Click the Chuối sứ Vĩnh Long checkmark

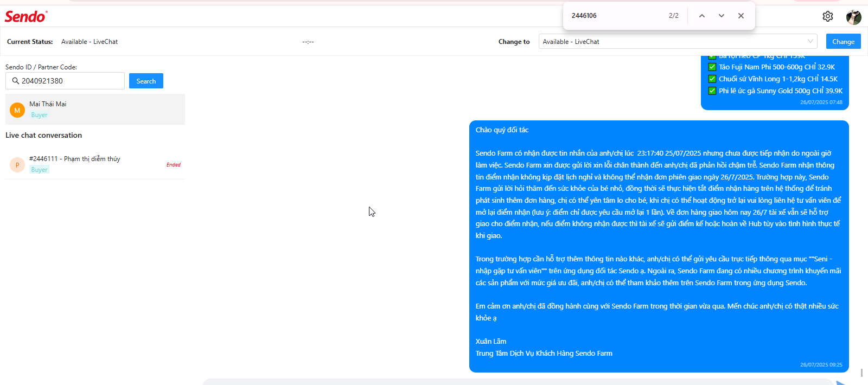(712, 79)
